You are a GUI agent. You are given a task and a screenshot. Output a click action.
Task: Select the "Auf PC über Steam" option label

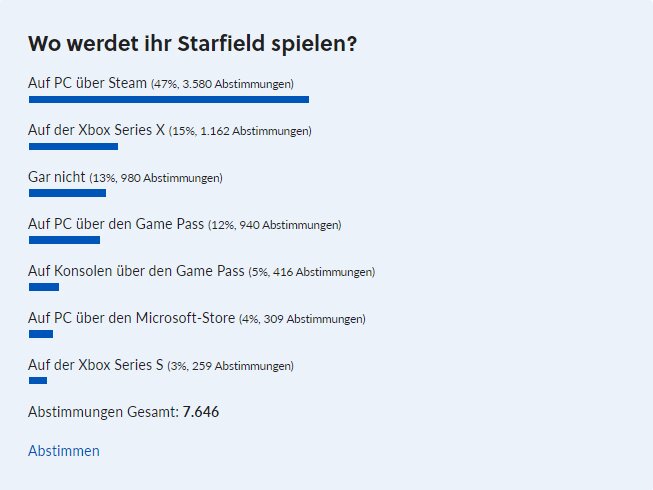click(x=88, y=83)
